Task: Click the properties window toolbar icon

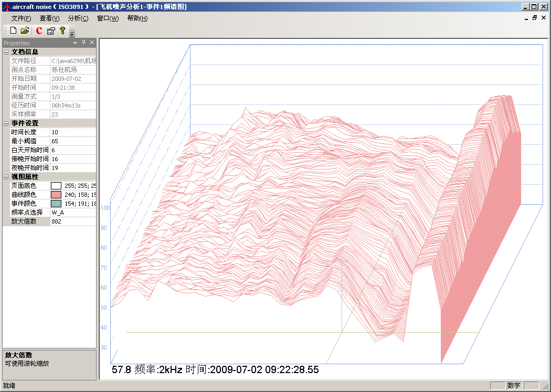Action: pos(51,31)
